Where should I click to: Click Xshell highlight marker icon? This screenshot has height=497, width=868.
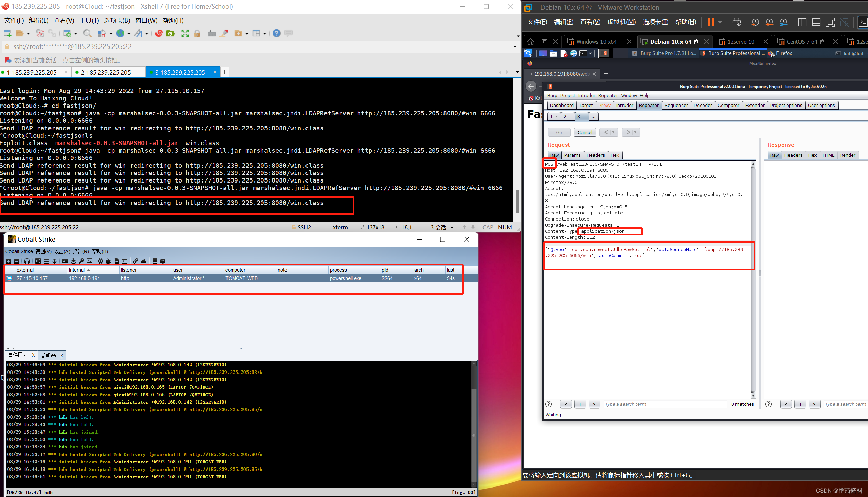point(224,33)
